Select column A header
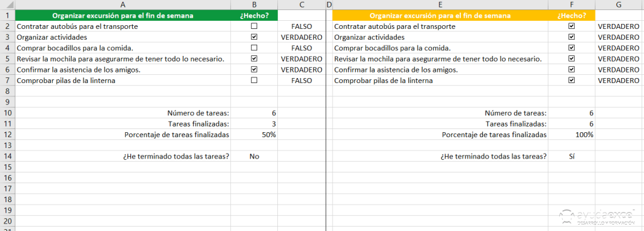 point(123,5)
